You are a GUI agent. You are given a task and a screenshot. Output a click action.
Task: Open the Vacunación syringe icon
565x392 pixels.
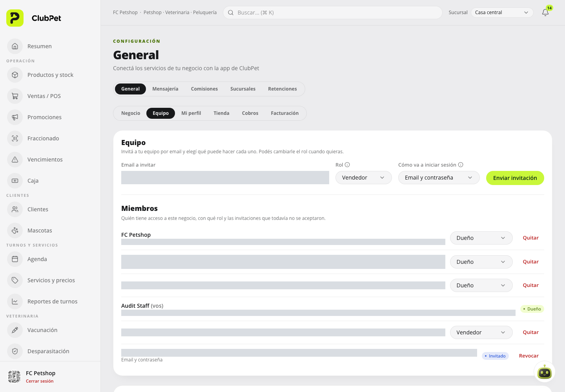click(15, 330)
